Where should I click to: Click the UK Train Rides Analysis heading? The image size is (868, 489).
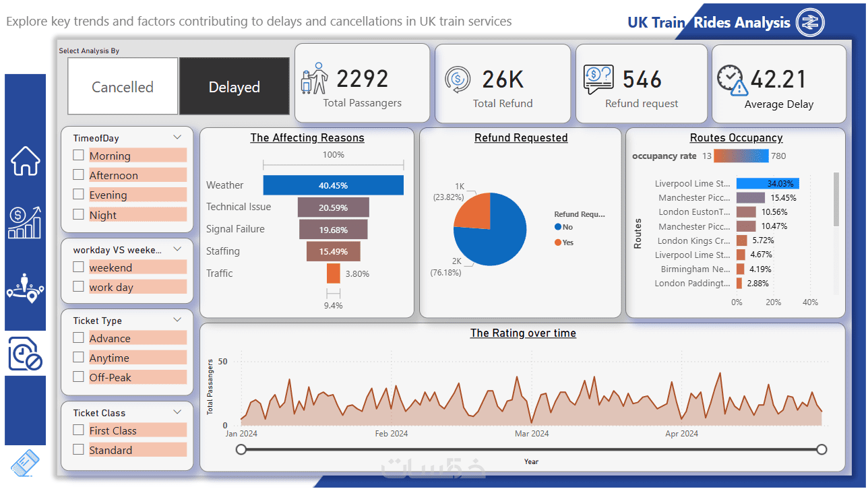[709, 22]
